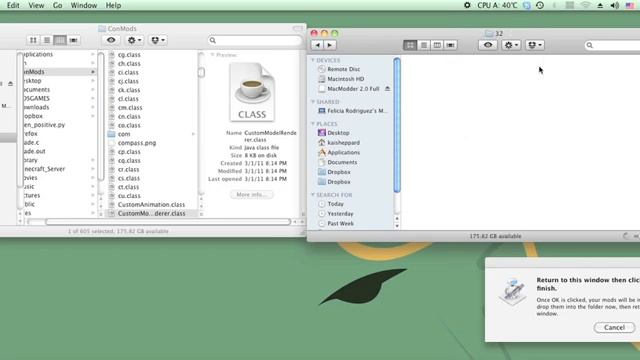Open the Window menu
The image size is (640, 360).
point(84,5)
